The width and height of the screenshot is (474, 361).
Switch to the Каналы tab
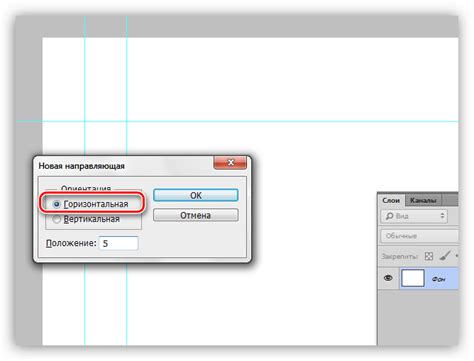coord(423,200)
